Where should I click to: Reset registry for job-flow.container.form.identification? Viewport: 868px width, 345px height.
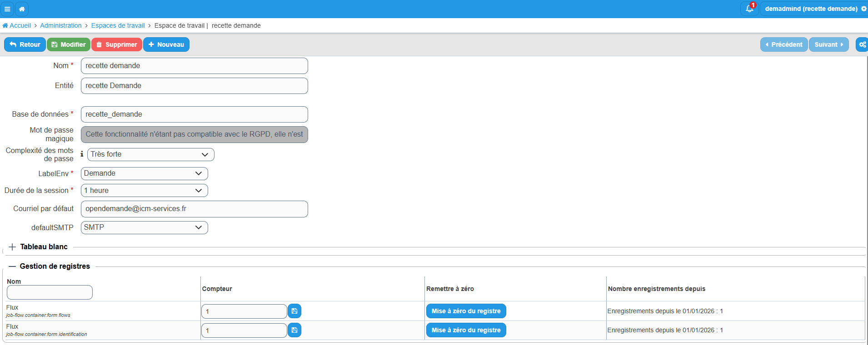[x=466, y=330]
